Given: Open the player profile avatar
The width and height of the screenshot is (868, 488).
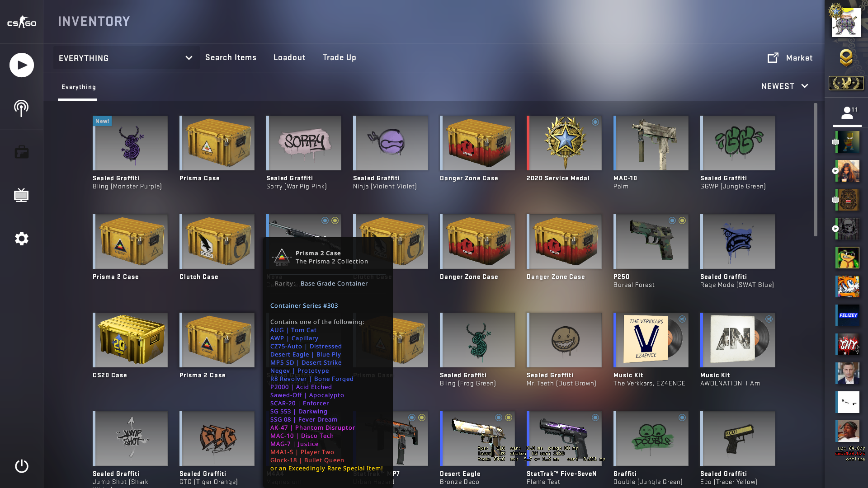Looking at the screenshot, I should coord(846,23).
